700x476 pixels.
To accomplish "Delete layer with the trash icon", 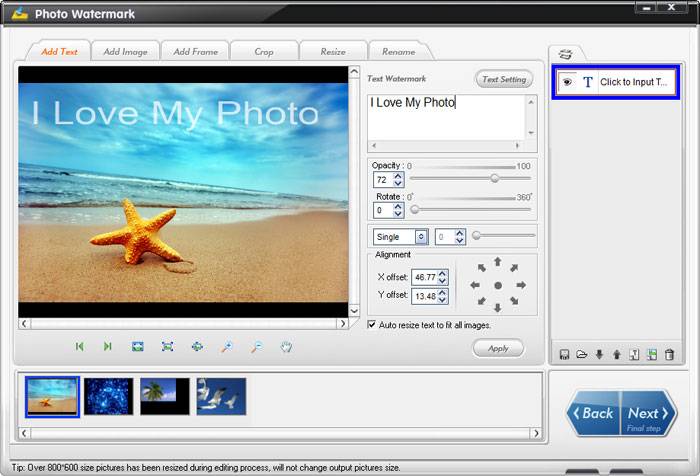I will (x=669, y=354).
